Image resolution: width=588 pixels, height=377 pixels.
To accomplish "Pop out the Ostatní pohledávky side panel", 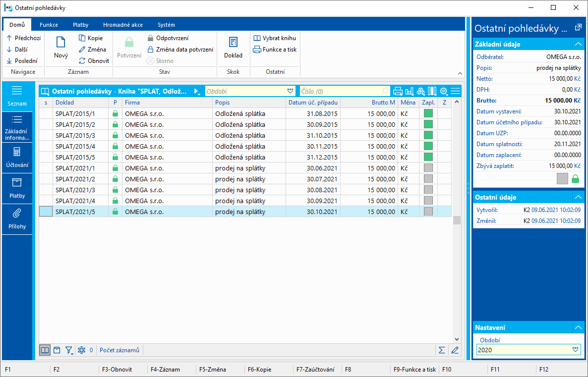I will point(578,27).
